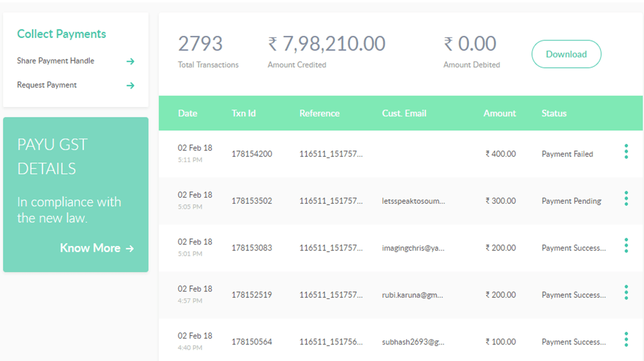Open Share Payment Handle link

tap(55, 61)
